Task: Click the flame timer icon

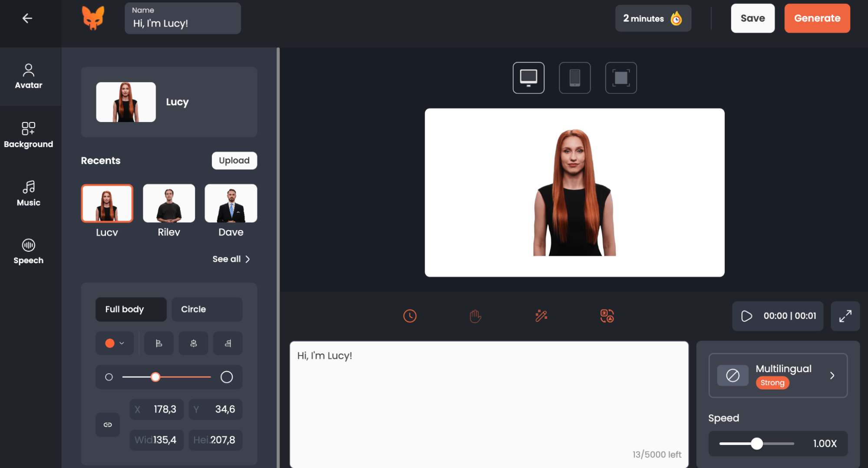Action: click(676, 19)
